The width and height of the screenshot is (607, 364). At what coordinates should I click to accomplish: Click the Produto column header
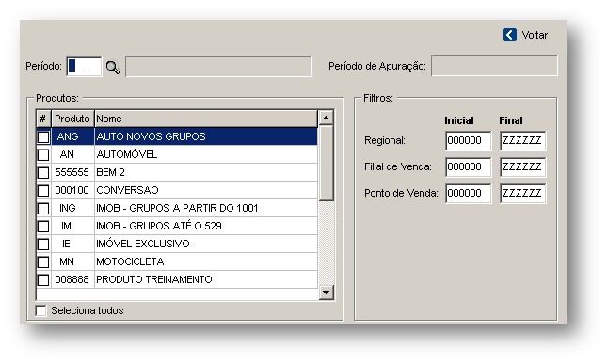click(72, 119)
